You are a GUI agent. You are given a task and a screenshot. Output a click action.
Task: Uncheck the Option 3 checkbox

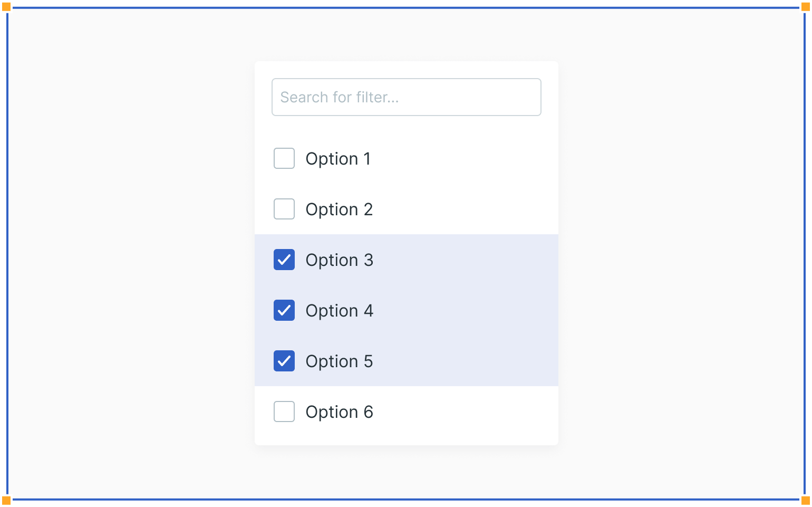coord(284,260)
